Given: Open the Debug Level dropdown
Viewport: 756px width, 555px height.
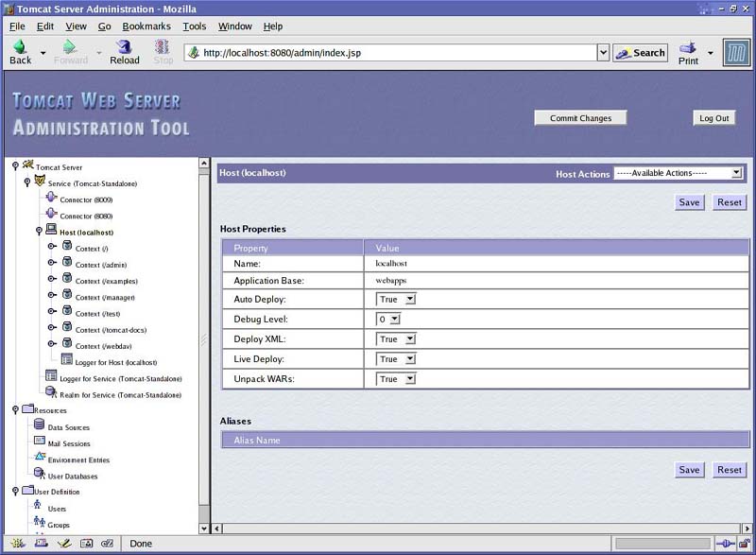Looking at the screenshot, I should [x=388, y=320].
